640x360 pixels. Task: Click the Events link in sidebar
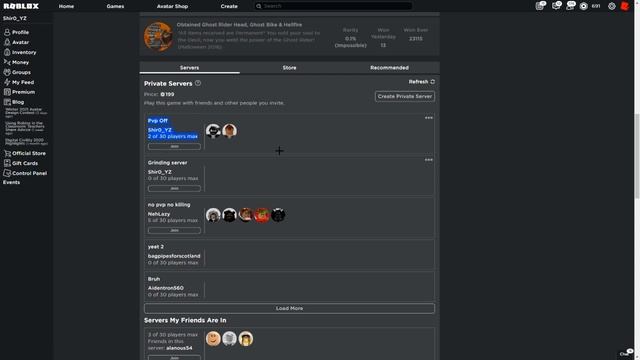[11, 182]
